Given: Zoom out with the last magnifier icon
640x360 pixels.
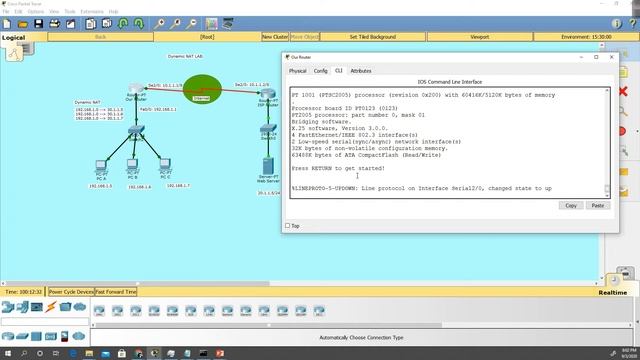Looking at the screenshot, I should (191, 24).
